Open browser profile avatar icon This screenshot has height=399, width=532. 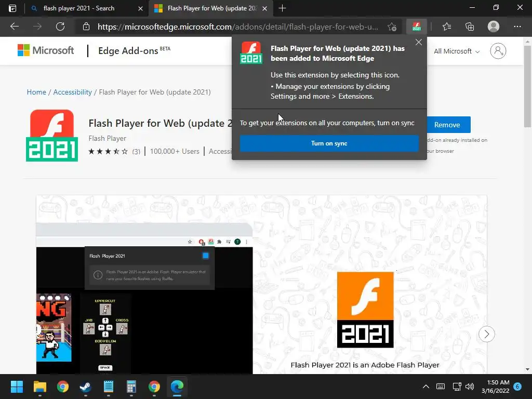tap(494, 26)
